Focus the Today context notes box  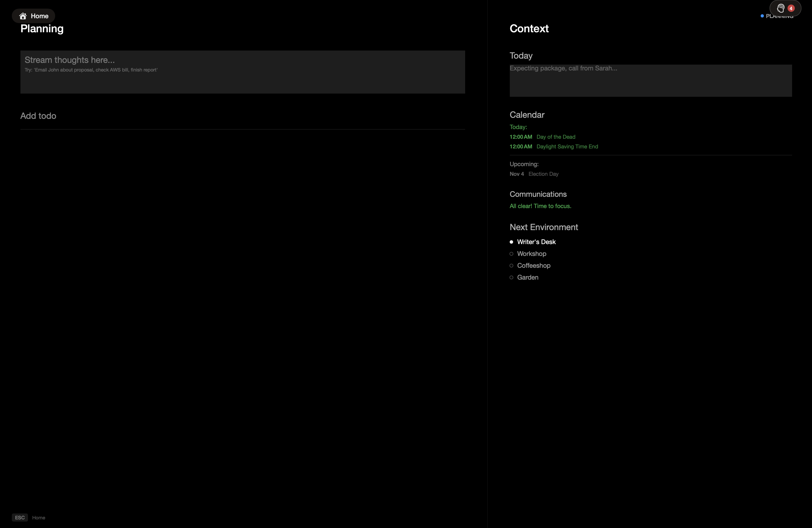650,80
